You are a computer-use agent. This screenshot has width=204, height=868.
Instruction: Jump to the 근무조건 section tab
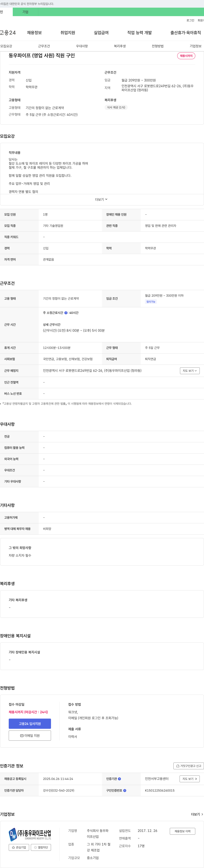44,46
